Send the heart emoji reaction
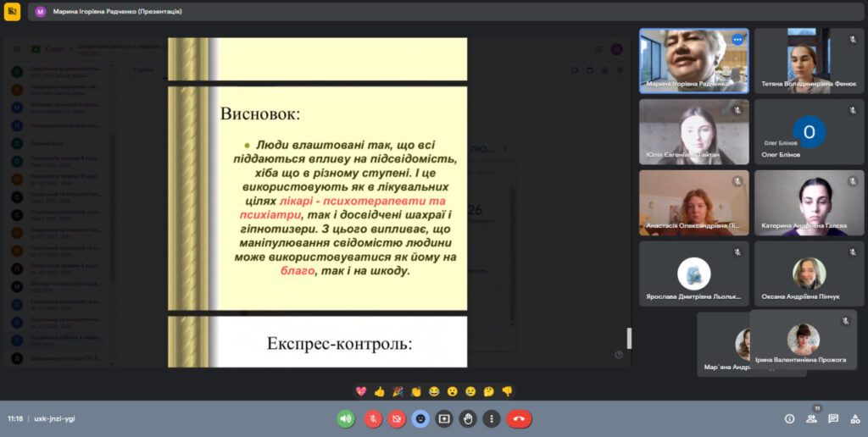The image size is (868, 437). [360, 391]
